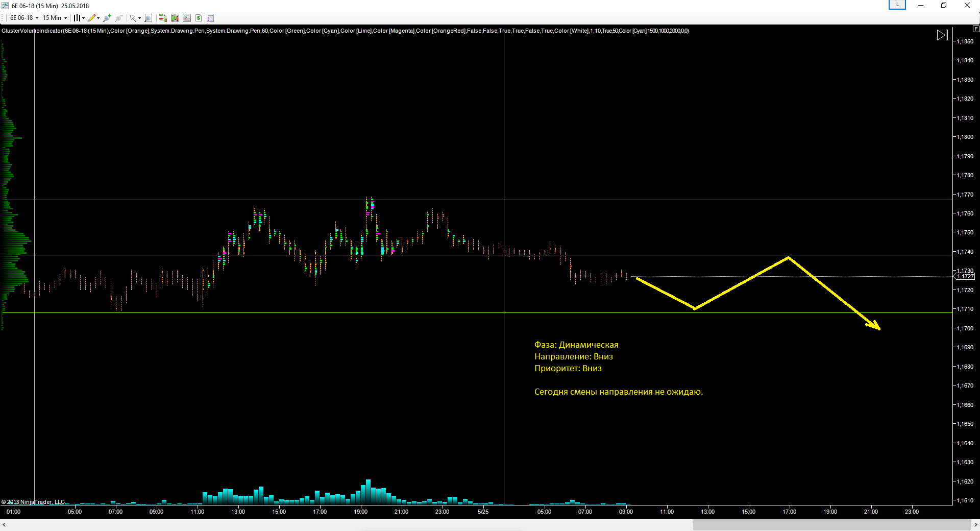Click the annotation 'Фаза: Динамическая'

point(576,345)
